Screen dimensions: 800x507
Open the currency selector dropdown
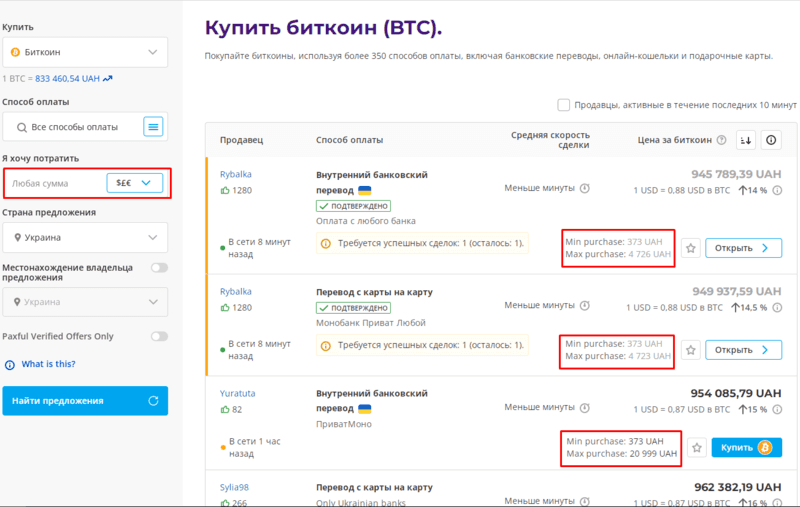point(134,183)
